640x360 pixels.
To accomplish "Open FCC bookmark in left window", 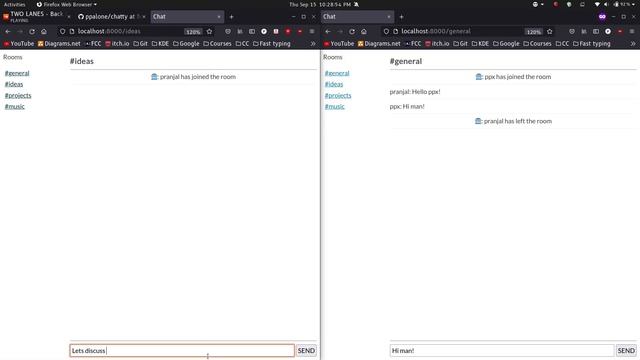I will 93,44.
